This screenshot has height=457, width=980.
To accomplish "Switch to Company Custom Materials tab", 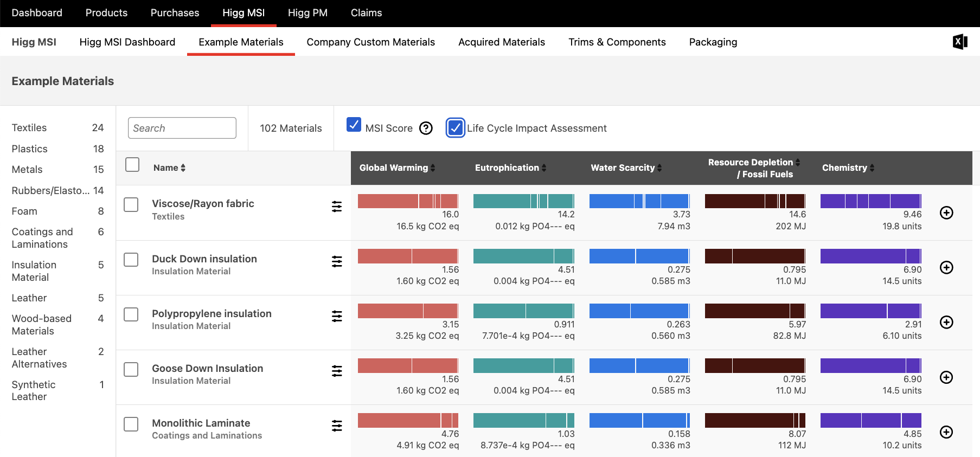I will [x=370, y=42].
